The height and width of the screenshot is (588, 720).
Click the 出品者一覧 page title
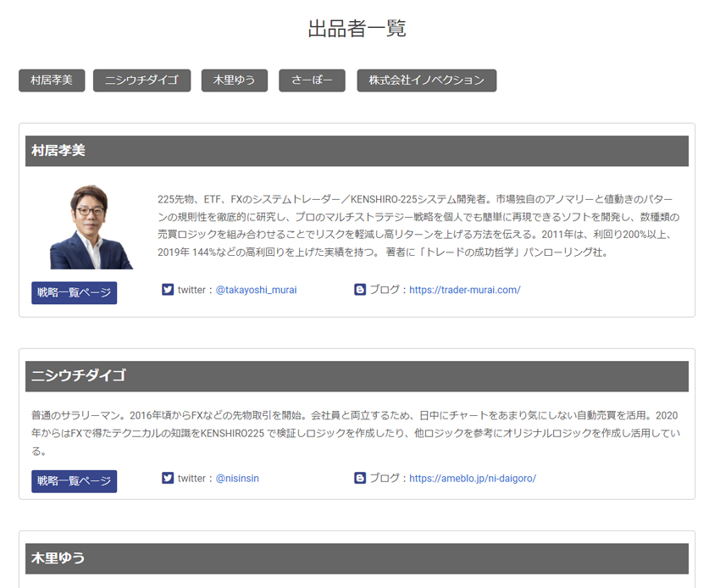(x=357, y=29)
